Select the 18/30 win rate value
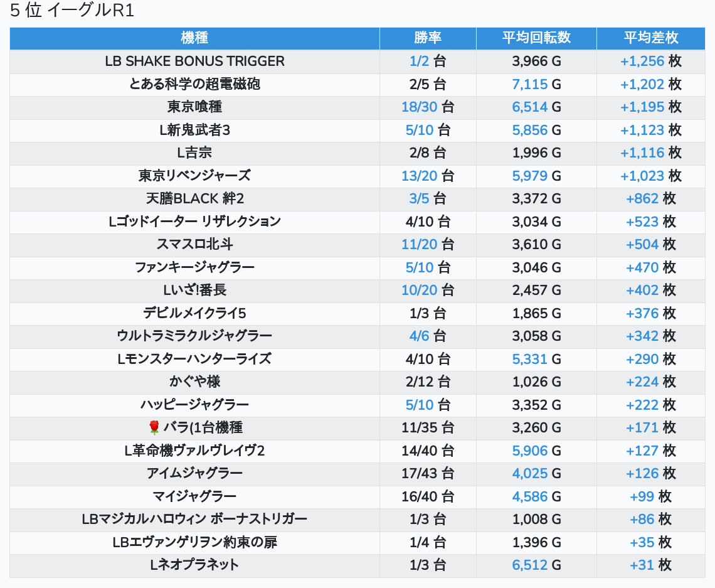This screenshot has height=588, width=715. pos(419,107)
